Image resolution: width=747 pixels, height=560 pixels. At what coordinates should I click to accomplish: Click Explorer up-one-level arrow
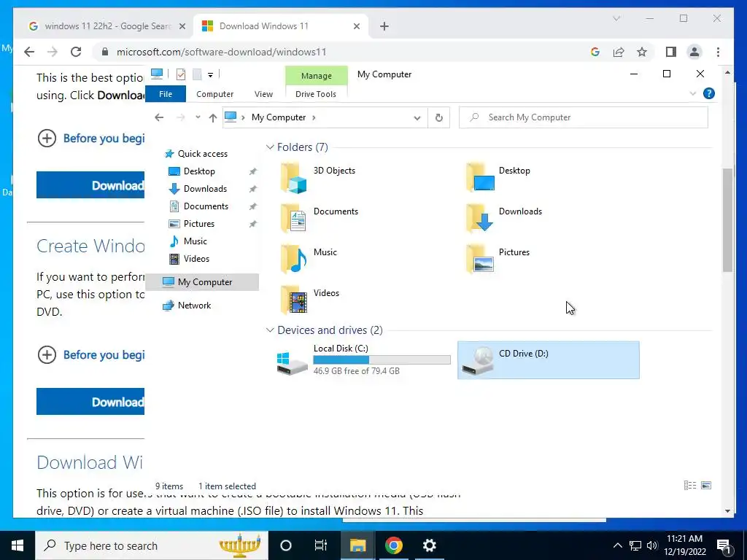[x=212, y=117]
